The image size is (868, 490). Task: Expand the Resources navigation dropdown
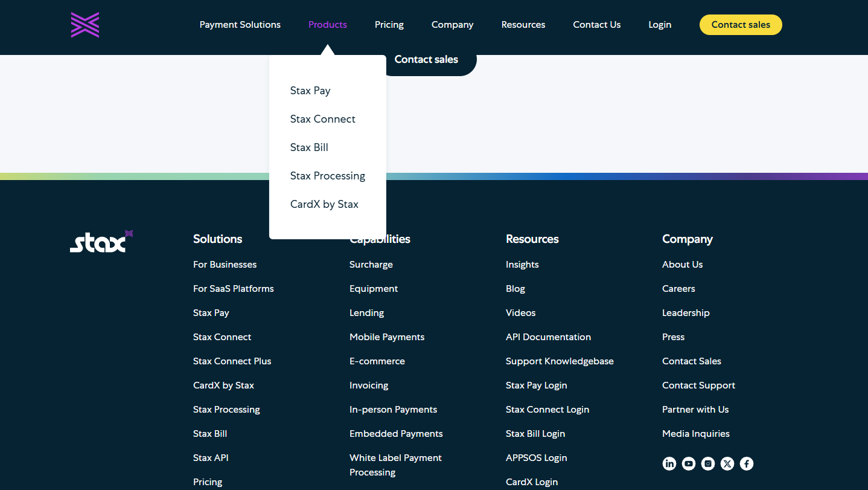(523, 25)
